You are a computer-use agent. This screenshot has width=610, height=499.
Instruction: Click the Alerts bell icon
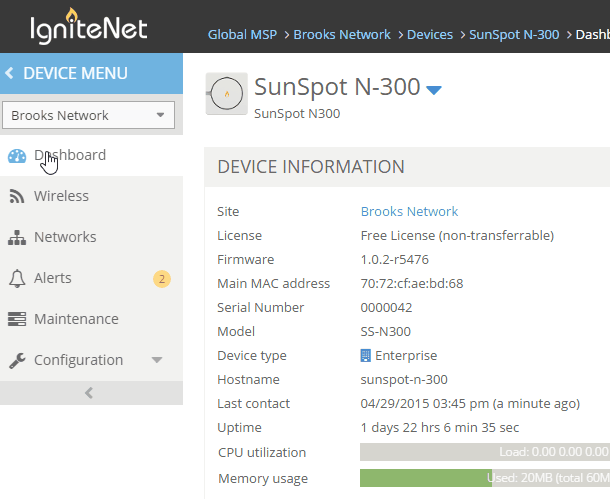tap(17, 278)
